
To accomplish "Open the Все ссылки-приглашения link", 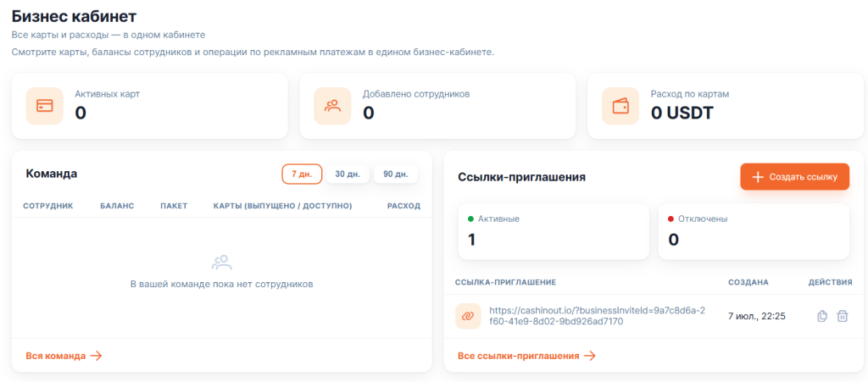I will click(526, 356).
